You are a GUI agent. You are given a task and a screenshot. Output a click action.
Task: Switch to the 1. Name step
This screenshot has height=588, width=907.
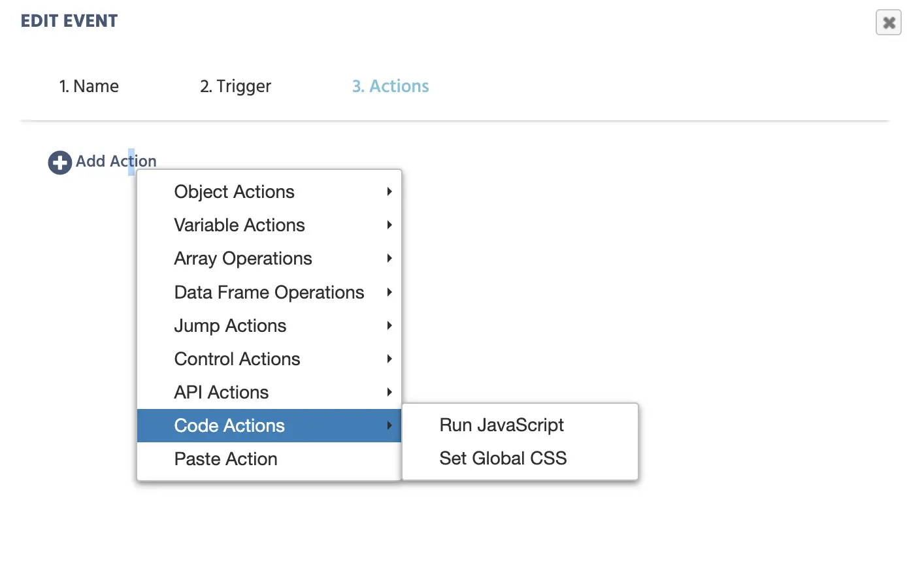tap(89, 86)
